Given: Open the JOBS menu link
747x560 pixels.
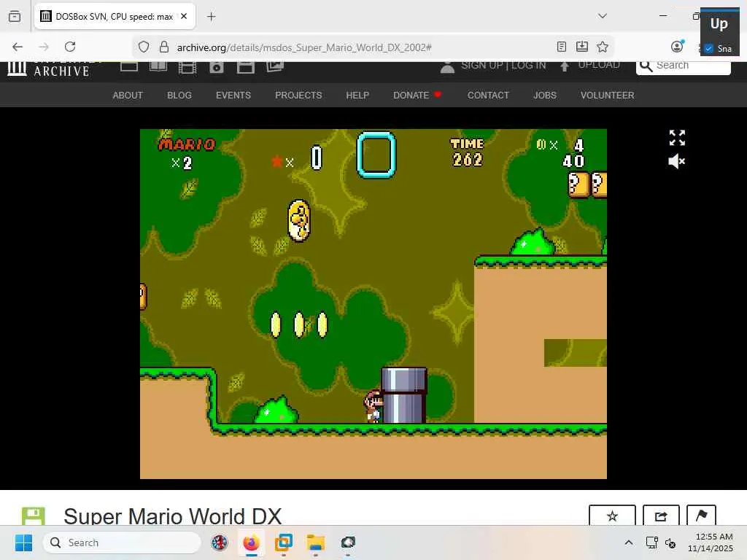Looking at the screenshot, I should click(x=544, y=96).
